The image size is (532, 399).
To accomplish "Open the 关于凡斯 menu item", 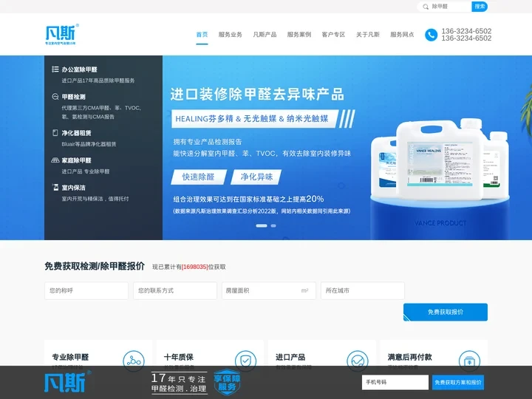I will click(368, 35).
